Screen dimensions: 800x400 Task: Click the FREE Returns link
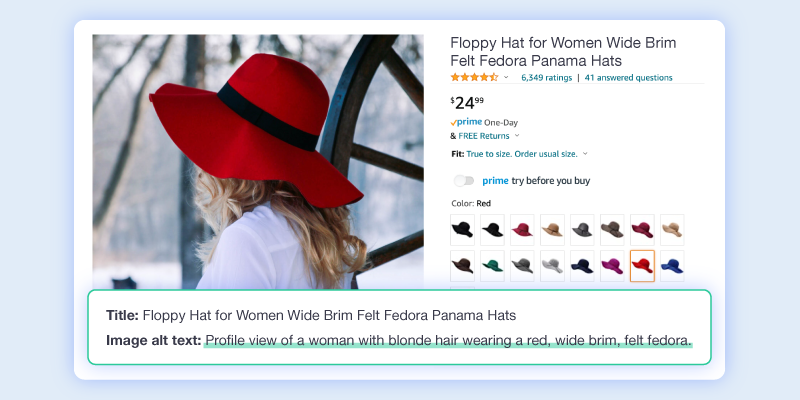tap(484, 136)
